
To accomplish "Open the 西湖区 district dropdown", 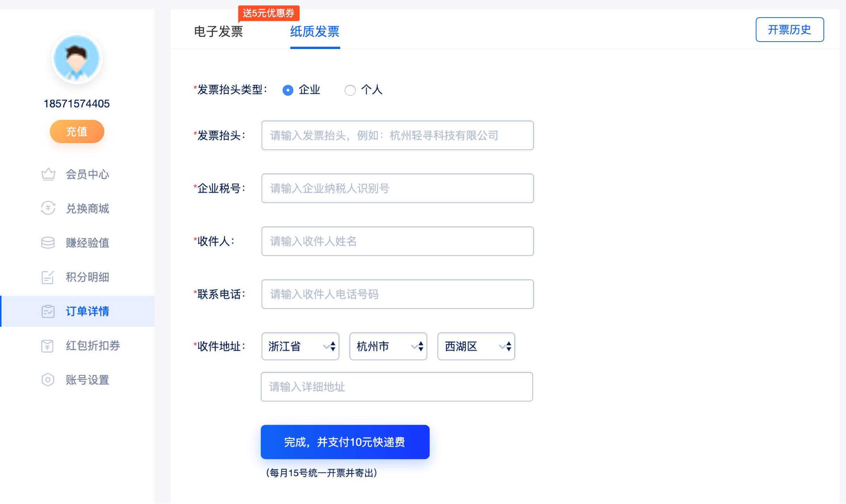I will 476,346.
